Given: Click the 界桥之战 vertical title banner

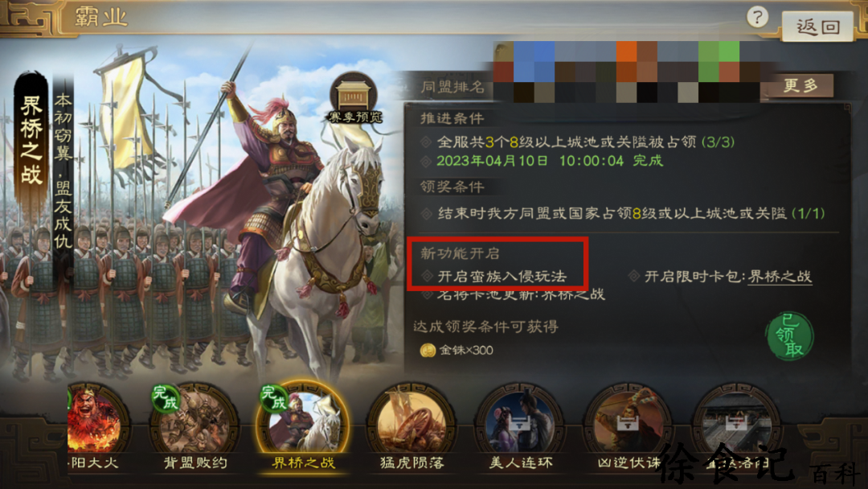Looking at the screenshot, I should [31, 142].
